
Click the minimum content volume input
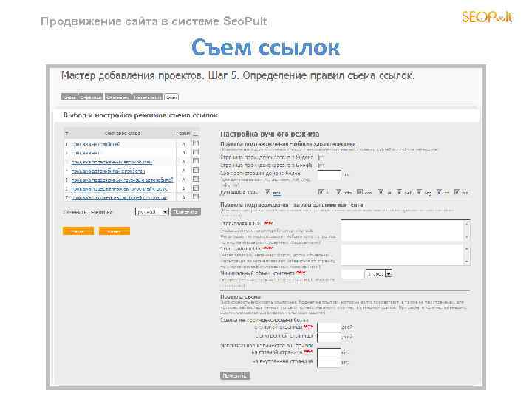pyautogui.click(x=352, y=274)
